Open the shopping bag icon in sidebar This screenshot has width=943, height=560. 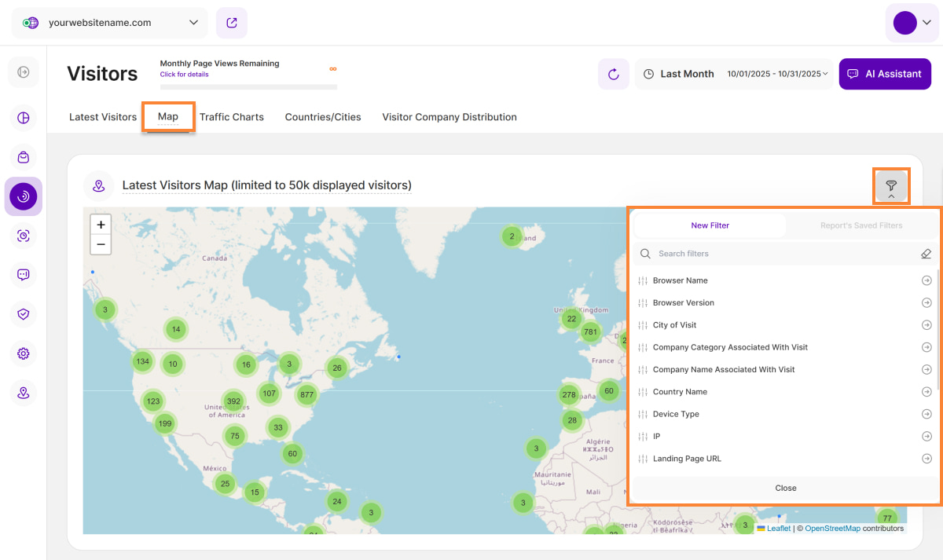[x=24, y=157]
